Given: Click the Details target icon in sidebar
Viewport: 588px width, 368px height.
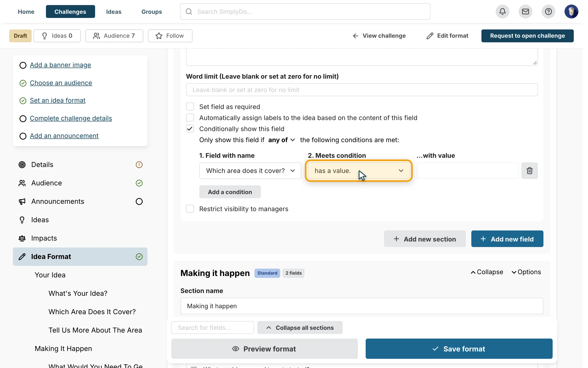Looking at the screenshot, I should coord(22,165).
